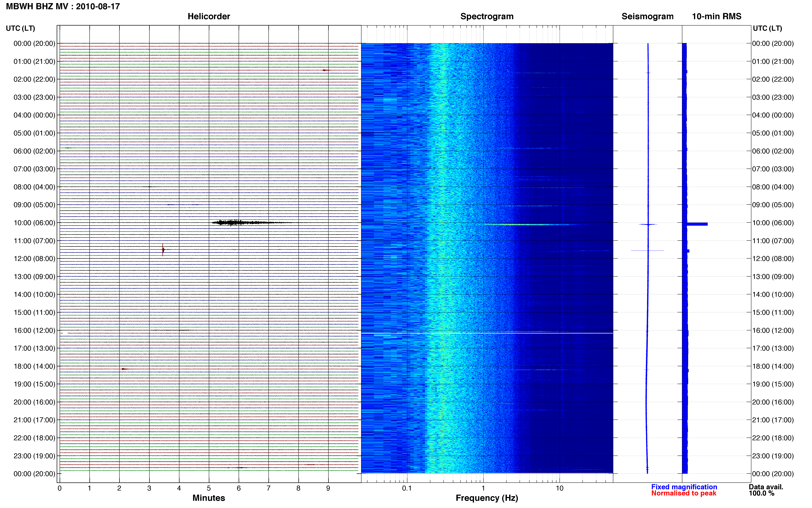Click right time label '20:00 (16:00)'

tap(773, 402)
